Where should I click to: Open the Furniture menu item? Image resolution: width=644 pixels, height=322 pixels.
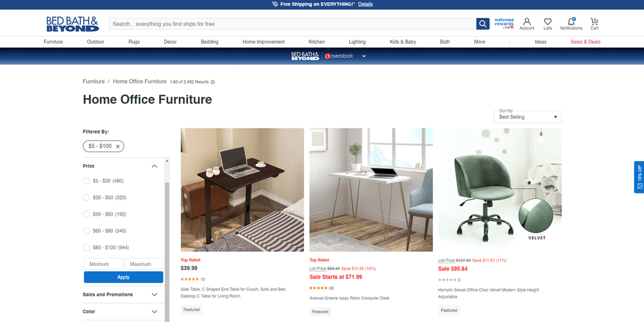(x=53, y=42)
